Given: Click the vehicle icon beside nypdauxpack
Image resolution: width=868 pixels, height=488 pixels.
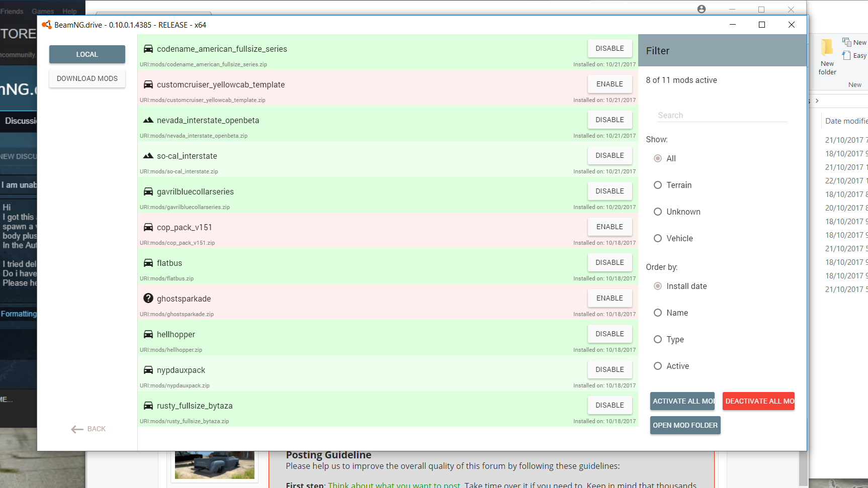Looking at the screenshot, I should 148,370.
